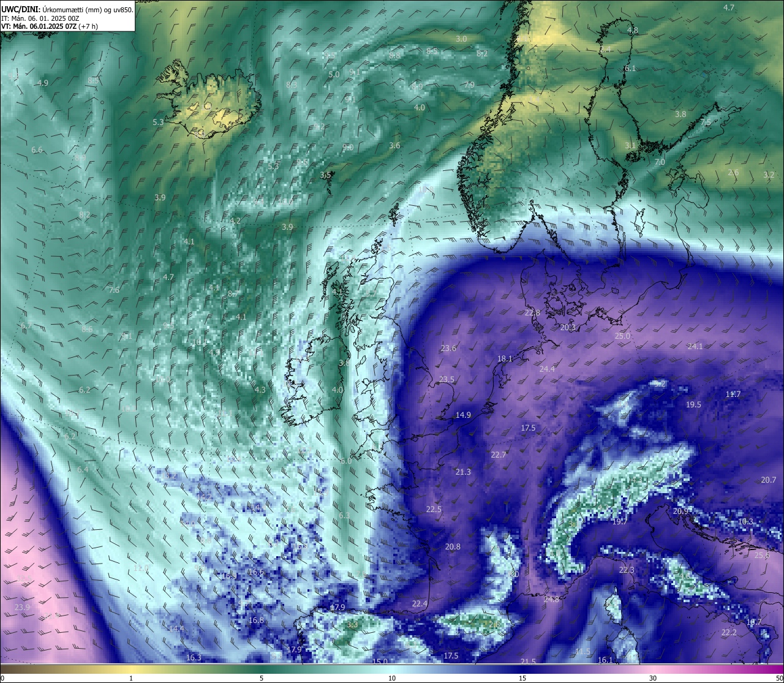Click the 21.5 value on the map
This screenshot has height=683, width=784.
(528, 661)
